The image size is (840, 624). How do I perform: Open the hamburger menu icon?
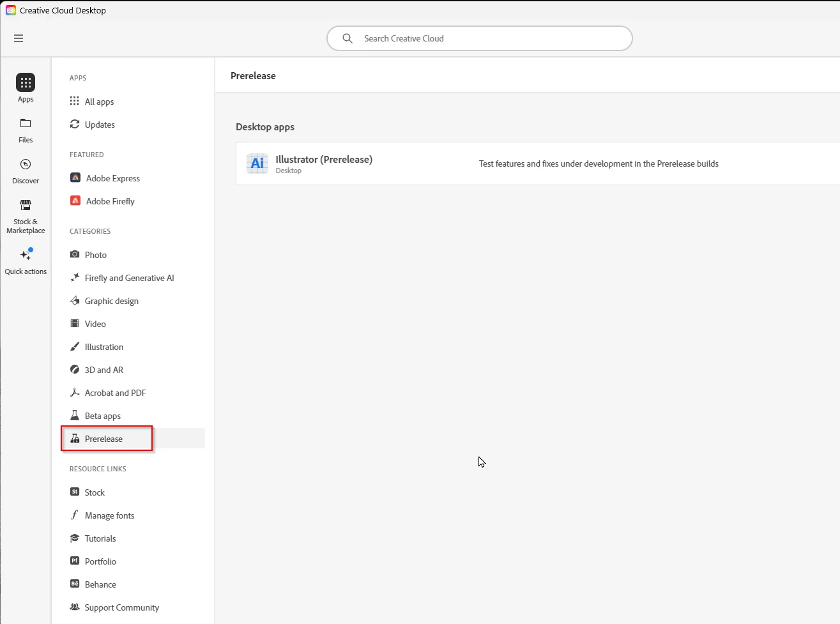point(19,38)
